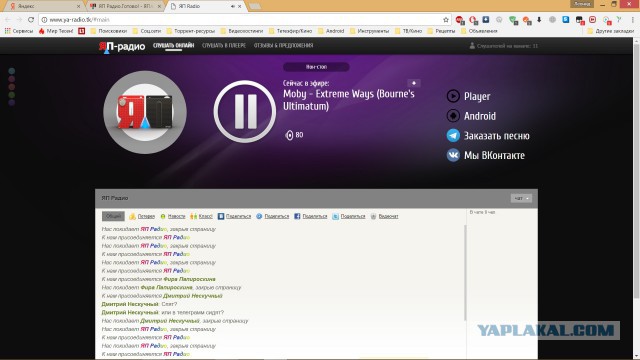
Task: Open the Телеэфир/Кино bookmarks folder
Action: point(290,31)
